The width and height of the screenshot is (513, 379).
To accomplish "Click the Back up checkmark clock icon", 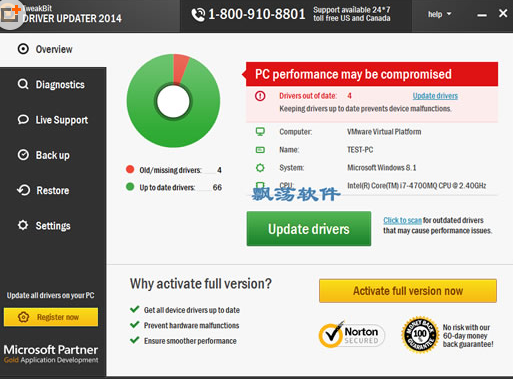I will (x=23, y=155).
